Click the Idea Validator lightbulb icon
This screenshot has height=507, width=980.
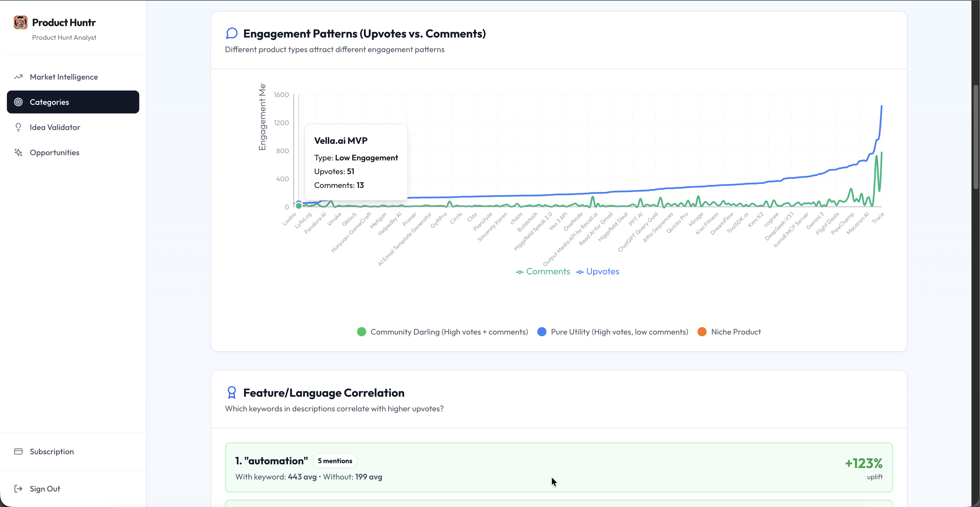click(x=18, y=127)
